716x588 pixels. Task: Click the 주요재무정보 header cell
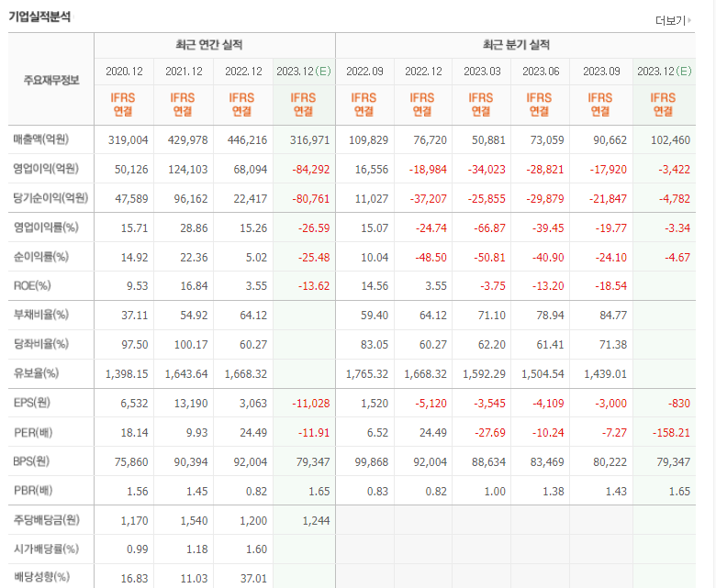[x=51, y=81]
